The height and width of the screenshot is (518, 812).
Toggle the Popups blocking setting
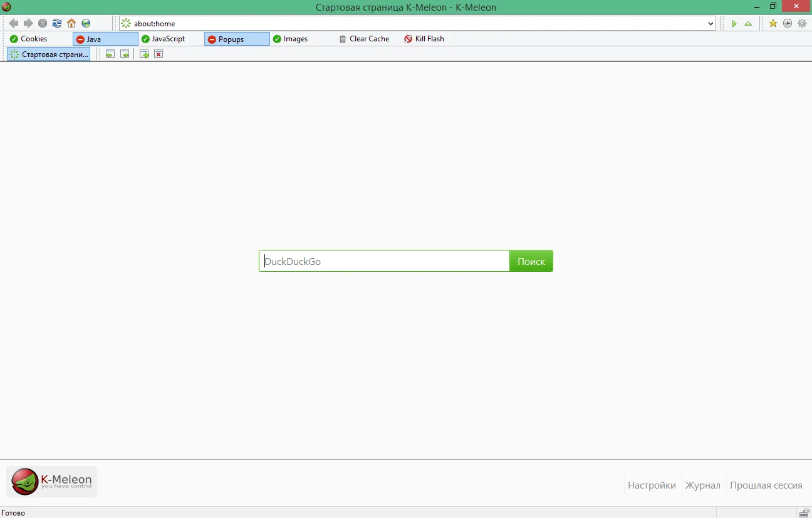coord(237,39)
